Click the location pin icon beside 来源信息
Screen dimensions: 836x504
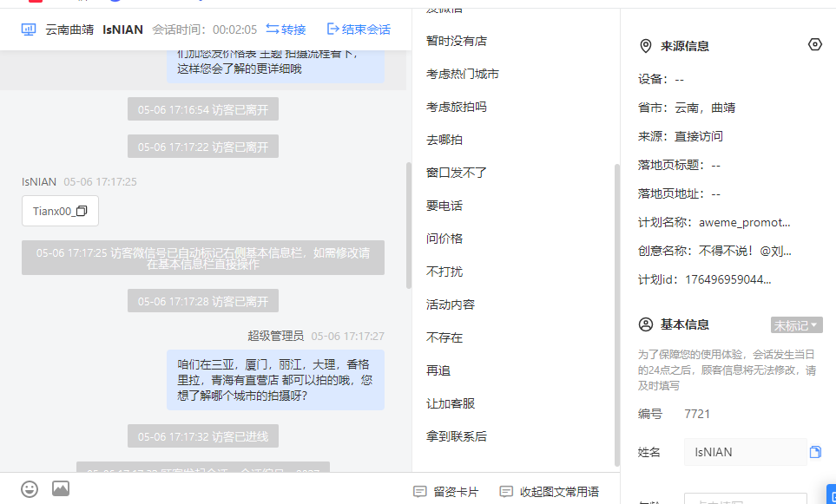click(646, 46)
